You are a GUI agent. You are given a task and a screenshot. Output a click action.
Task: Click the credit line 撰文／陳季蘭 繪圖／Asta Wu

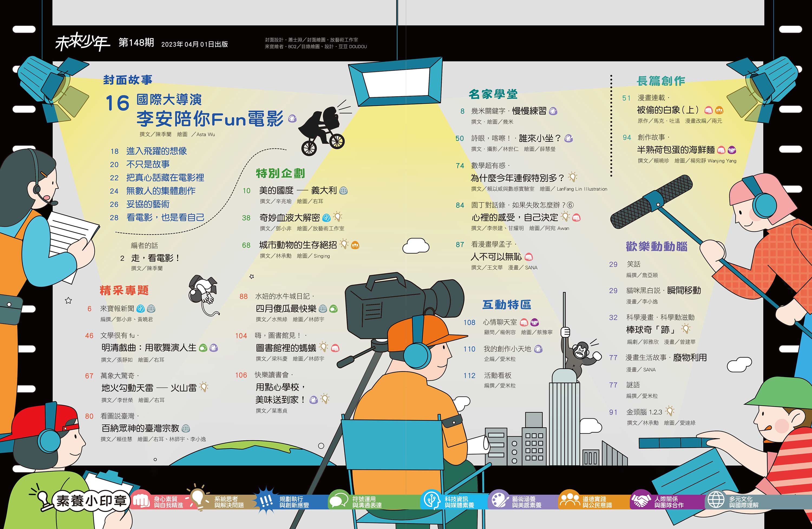[x=177, y=134]
